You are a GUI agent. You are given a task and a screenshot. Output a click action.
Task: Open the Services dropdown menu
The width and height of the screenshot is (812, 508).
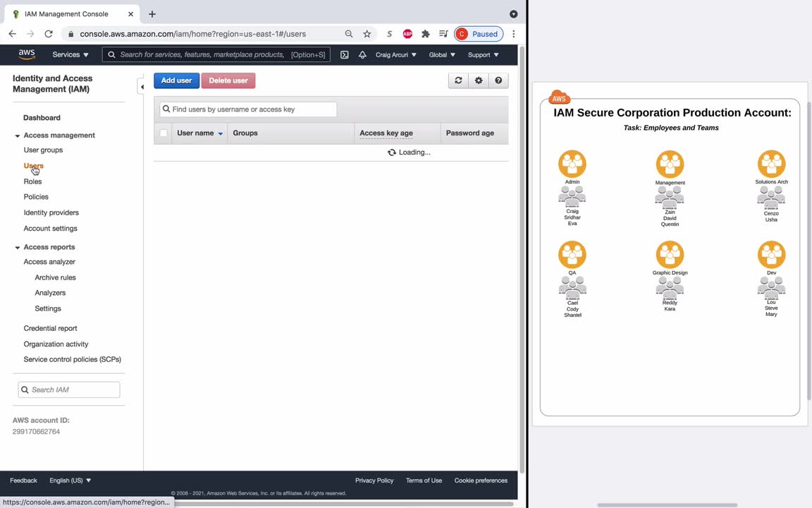70,54
